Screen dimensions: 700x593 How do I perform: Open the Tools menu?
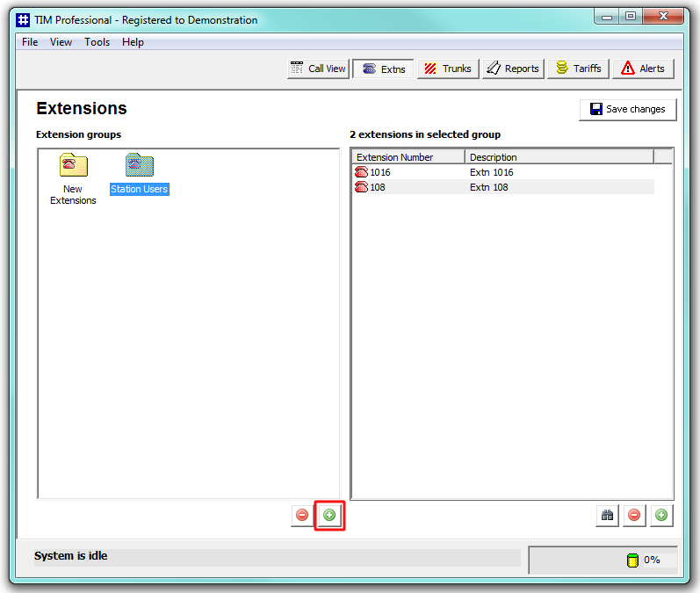tap(97, 42)
